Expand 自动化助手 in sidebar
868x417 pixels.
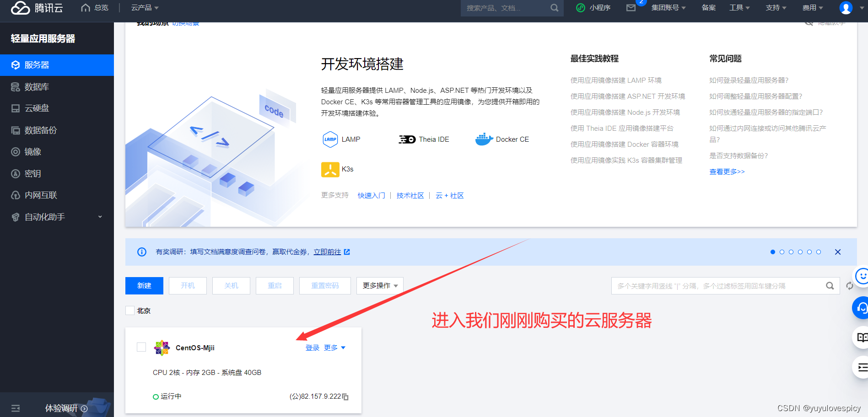(x=57, y=217)
